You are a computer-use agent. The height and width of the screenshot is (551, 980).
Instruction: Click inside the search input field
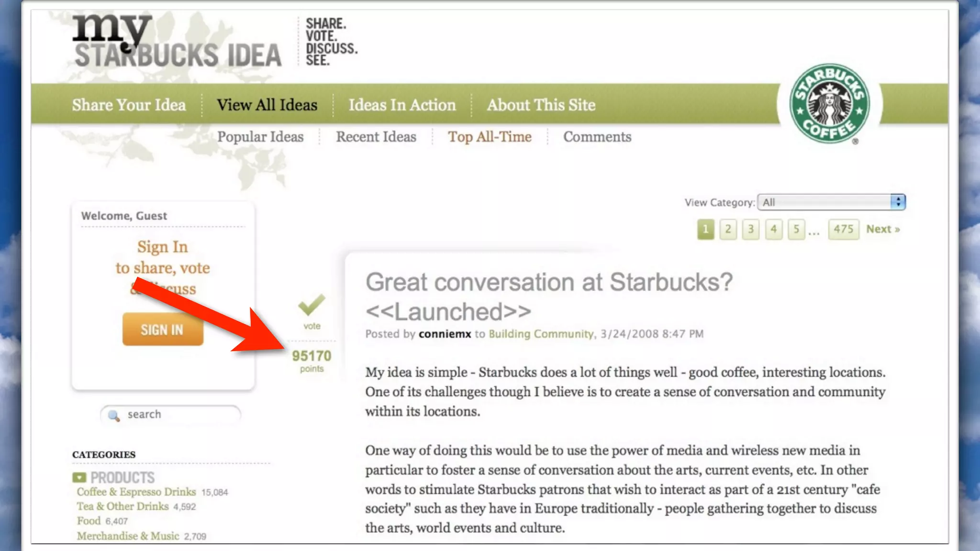[182, 414]
